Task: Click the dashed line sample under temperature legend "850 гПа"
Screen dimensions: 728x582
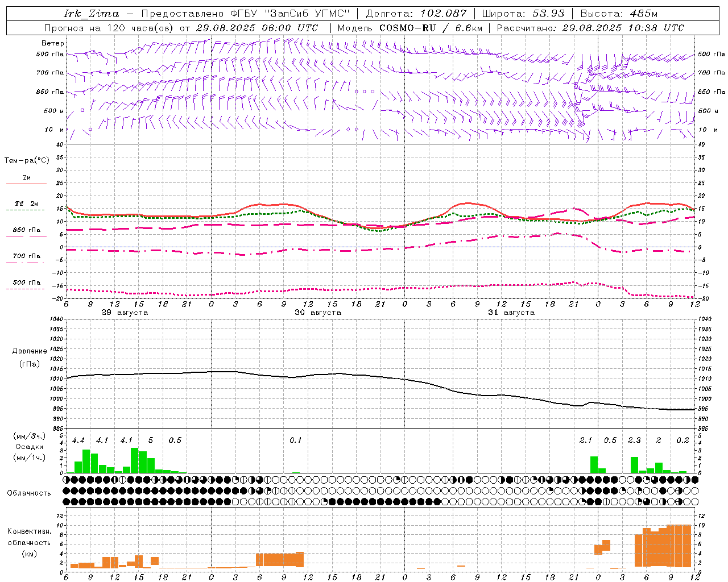Action: pos(26,236)
